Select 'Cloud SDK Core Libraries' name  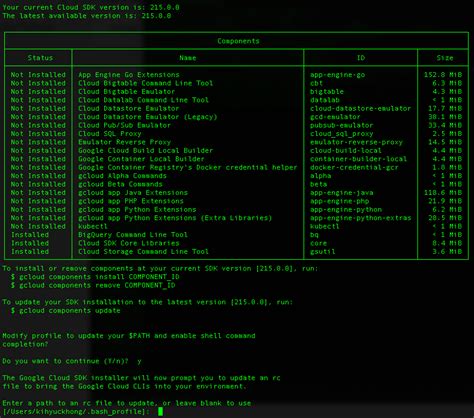[128, 243]
